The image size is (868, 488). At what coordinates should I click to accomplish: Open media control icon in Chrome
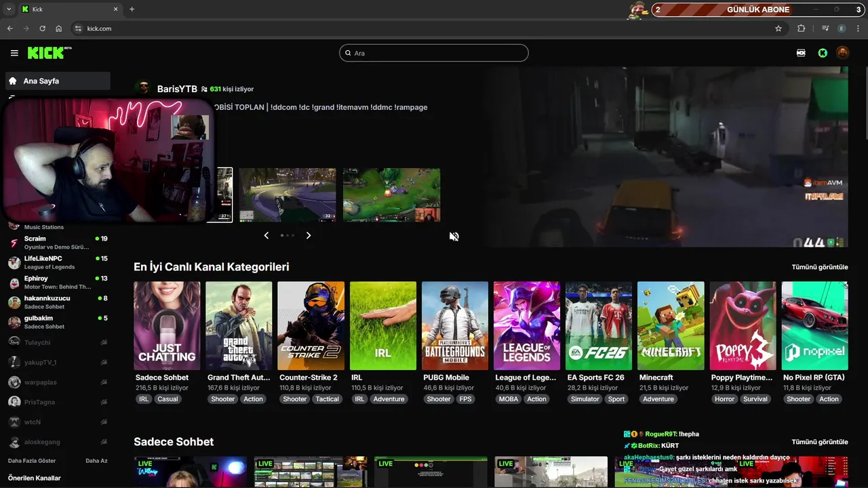pos(825,28)
